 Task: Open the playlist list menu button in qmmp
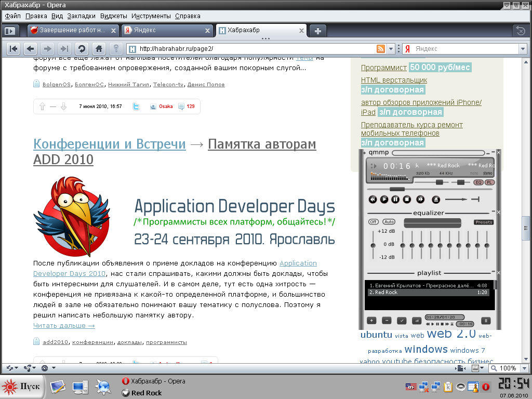point(486,320)
